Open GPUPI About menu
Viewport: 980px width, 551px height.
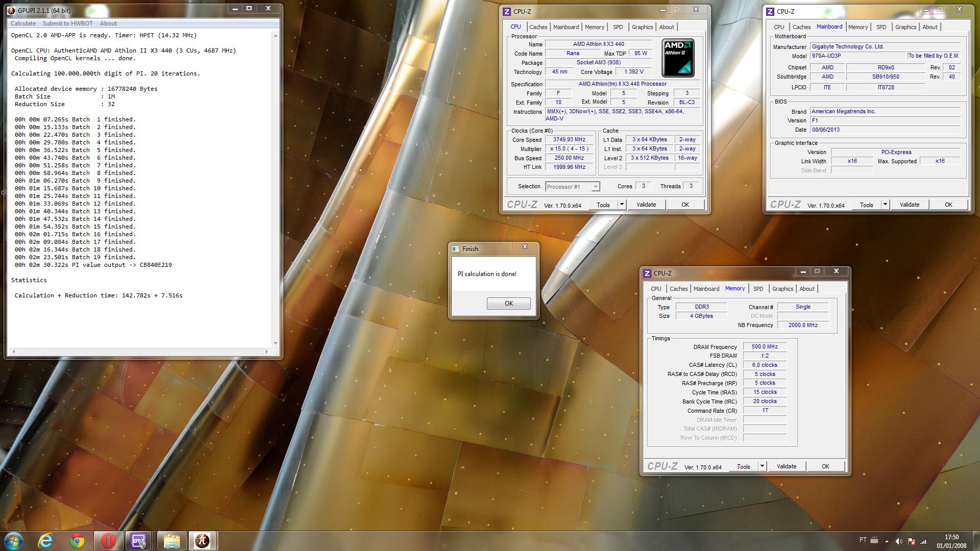(108, 23)
